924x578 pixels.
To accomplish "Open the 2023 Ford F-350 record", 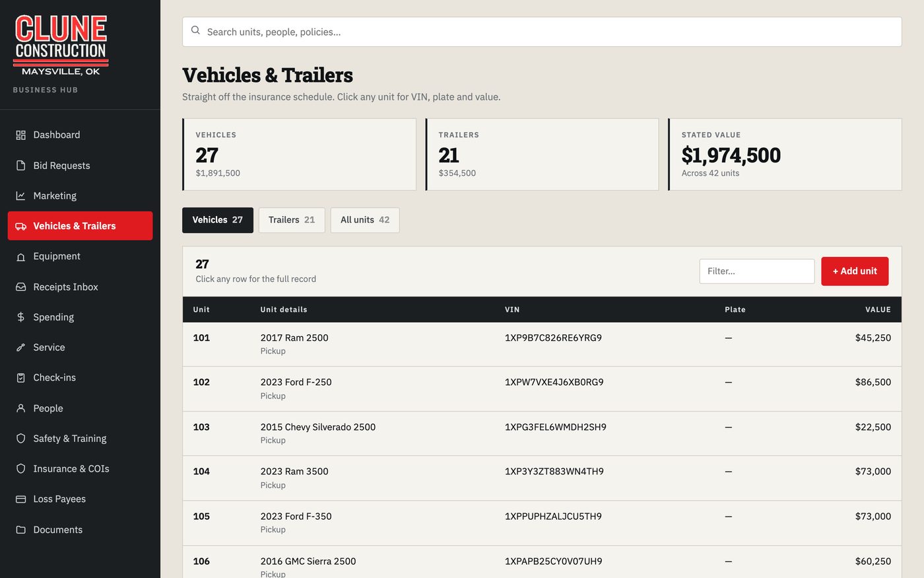I will [542, 523].
